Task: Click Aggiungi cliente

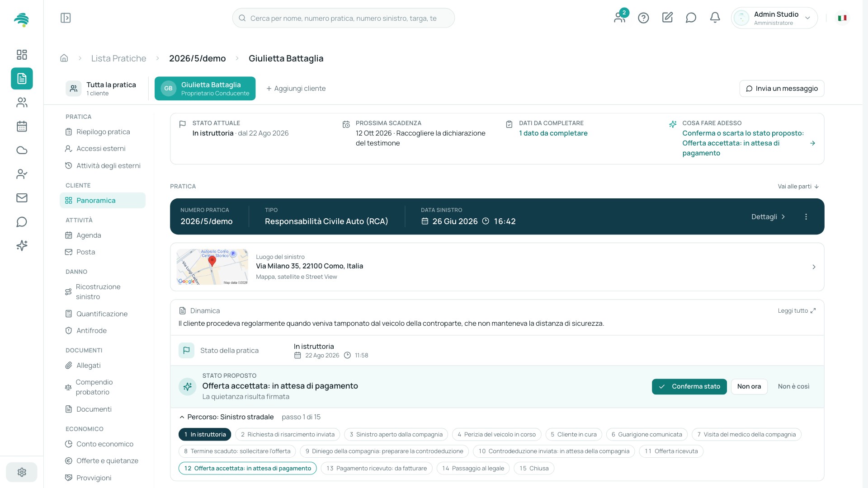Action: tap(296, 89)
